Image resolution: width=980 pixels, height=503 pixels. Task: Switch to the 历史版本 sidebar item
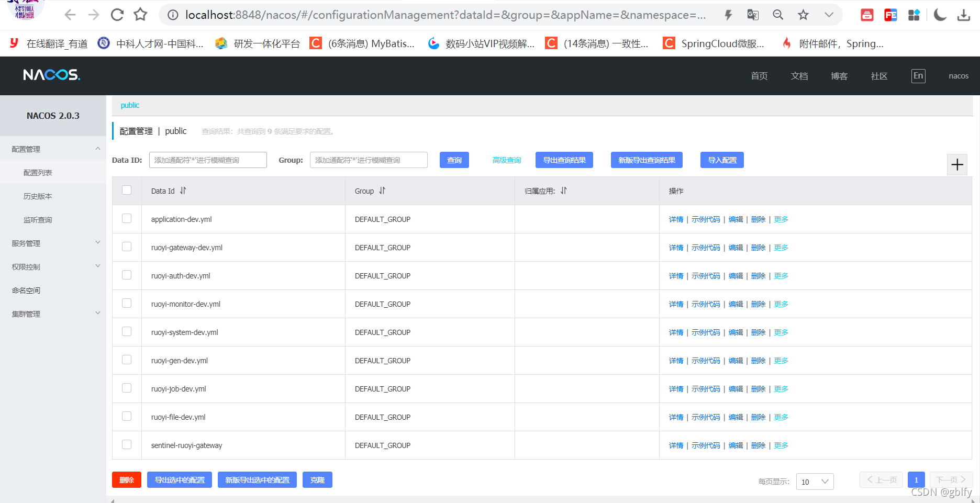coord(37,196)
